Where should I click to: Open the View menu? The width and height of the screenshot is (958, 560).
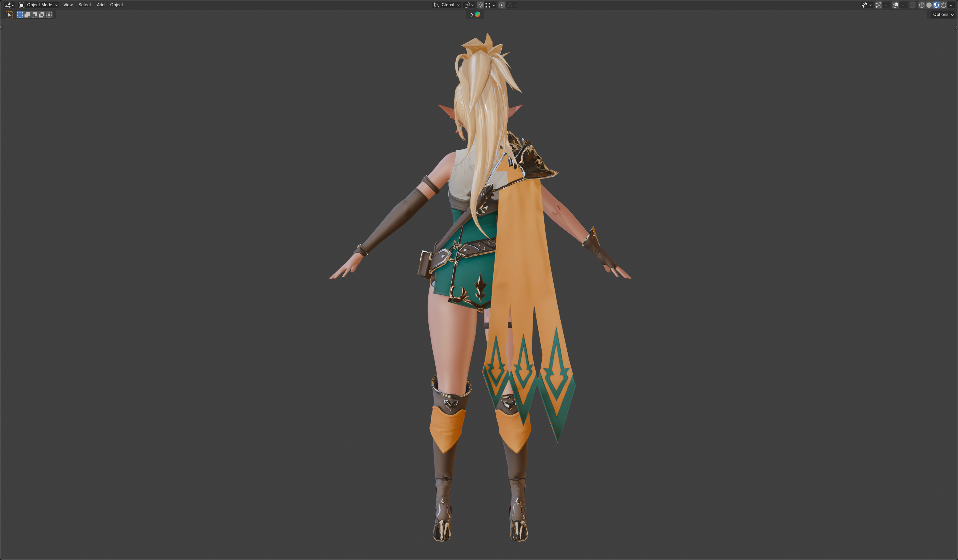[68, 5]
